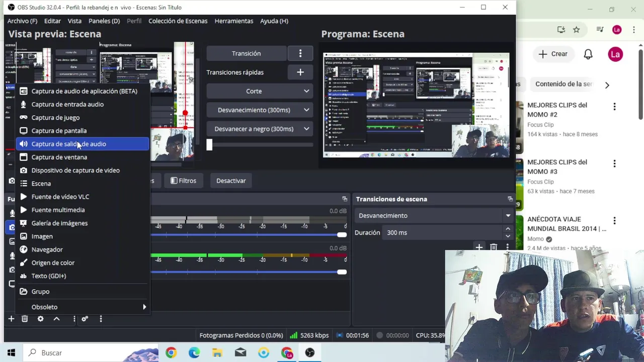
Task: Adjust volume slider under gray meter
Action: [342, 235]
